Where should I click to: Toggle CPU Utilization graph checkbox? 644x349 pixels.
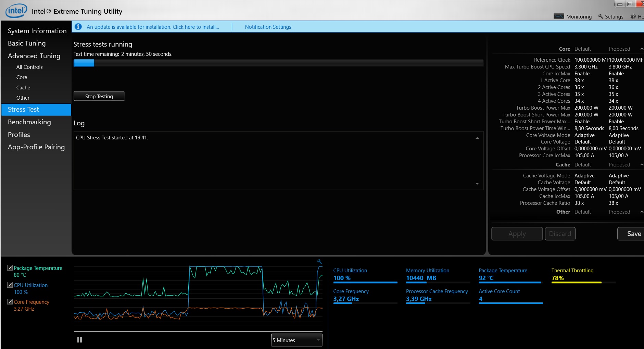tap(10, 285)
